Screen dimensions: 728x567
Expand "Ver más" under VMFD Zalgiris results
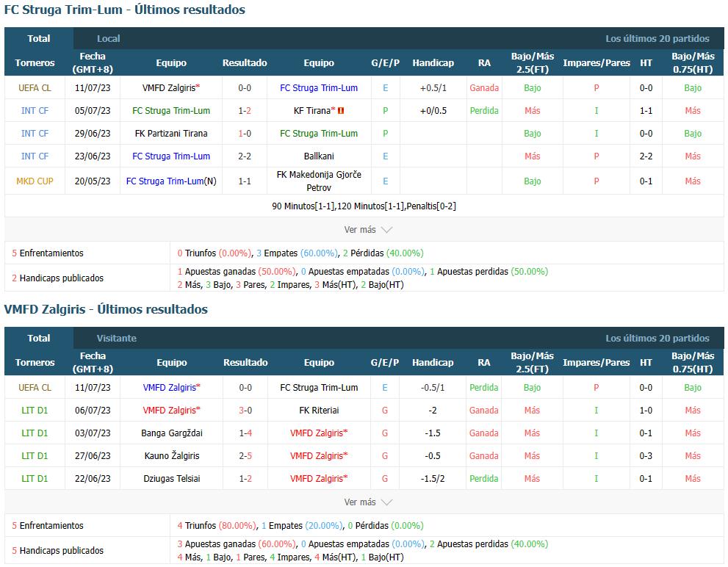[368, 502]
